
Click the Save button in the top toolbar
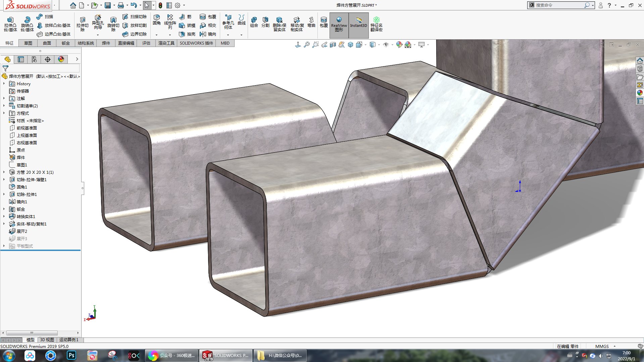point(108,5)
